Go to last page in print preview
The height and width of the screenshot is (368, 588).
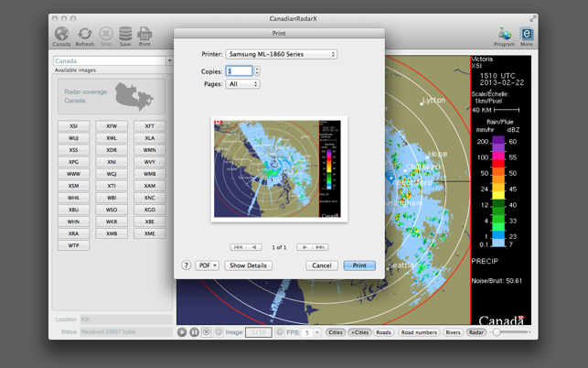click(320, 247)
